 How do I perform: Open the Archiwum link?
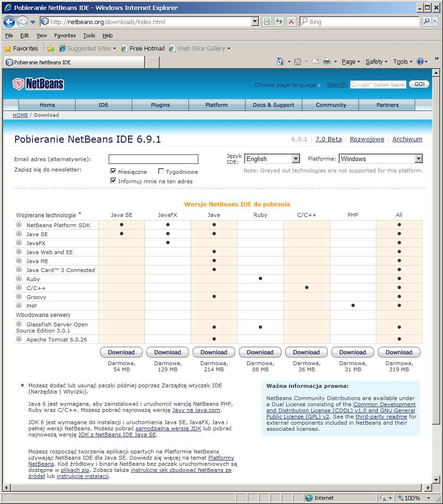[407, 139]
